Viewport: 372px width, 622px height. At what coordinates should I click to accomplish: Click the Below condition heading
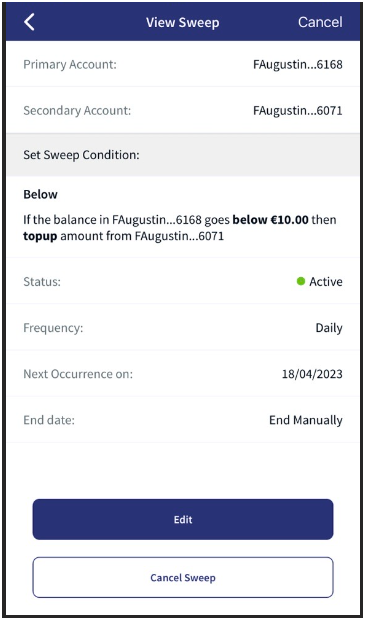[x=40, y=194]
